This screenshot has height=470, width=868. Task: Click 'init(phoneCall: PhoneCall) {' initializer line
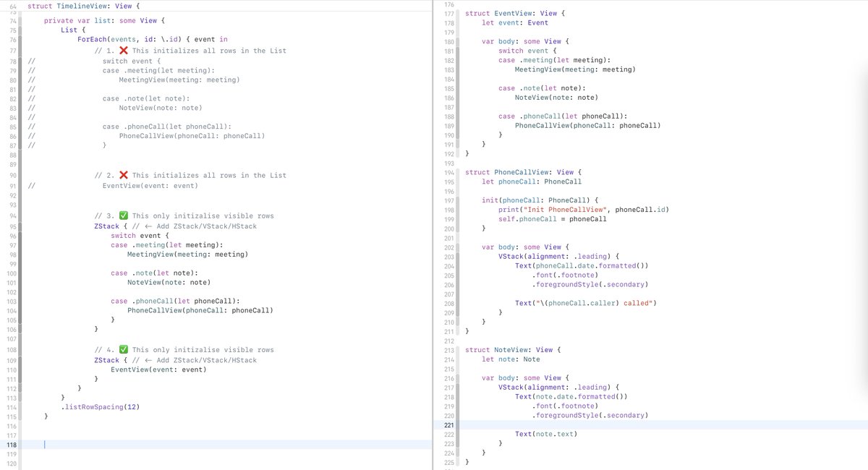coord(540,200)
